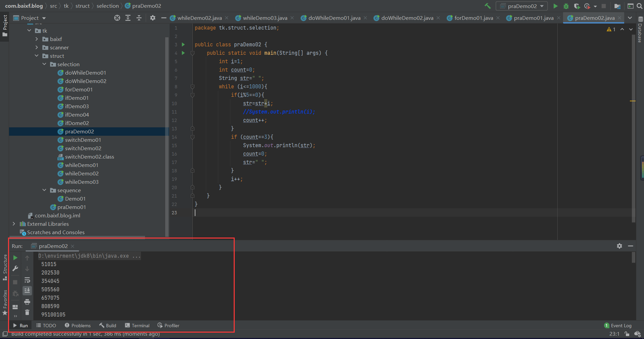Open the Project Structure dialog icon
The width and height of the screenshot is (644, 339).
pyautogui.click(x=617, y=6)
